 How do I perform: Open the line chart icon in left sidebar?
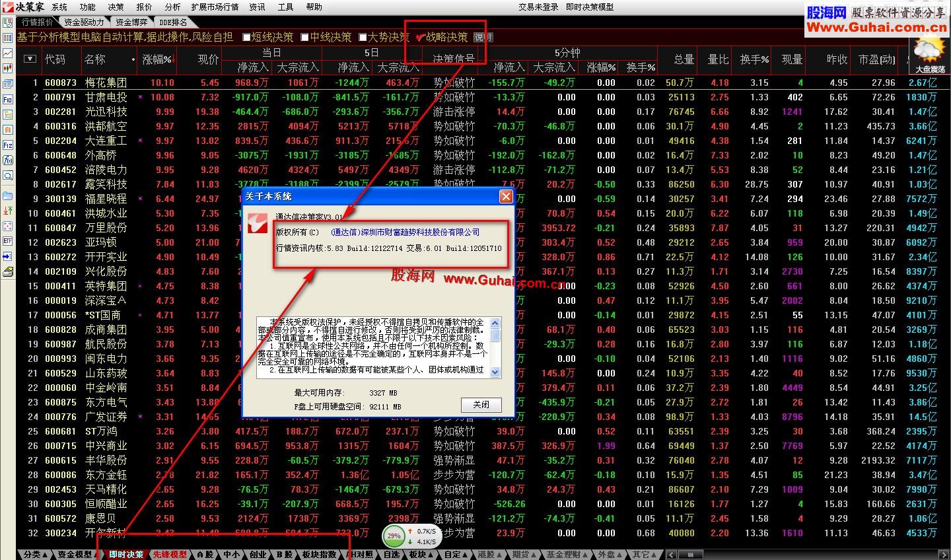(x=8, y=53)
